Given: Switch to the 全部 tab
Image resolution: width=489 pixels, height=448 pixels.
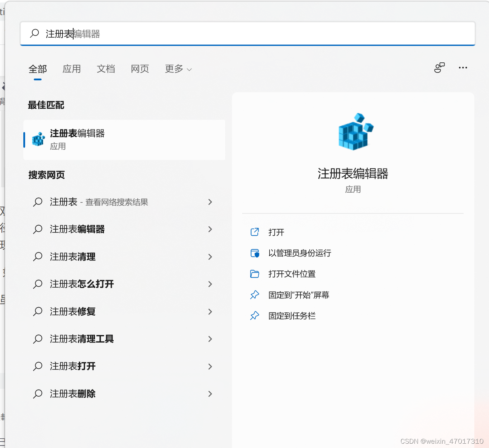Looking at the screenshot, I should coord(38,69).
